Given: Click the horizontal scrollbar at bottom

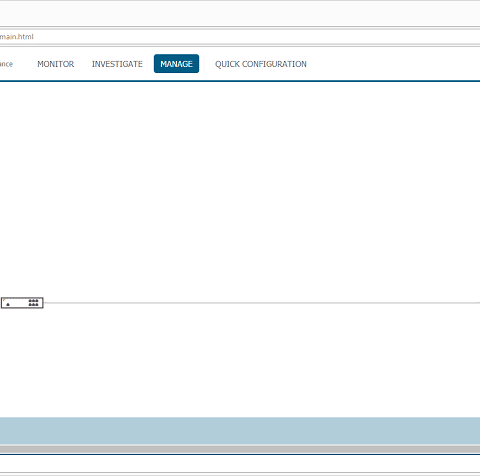Looking at the screenshot, I should tap(240, 449).
